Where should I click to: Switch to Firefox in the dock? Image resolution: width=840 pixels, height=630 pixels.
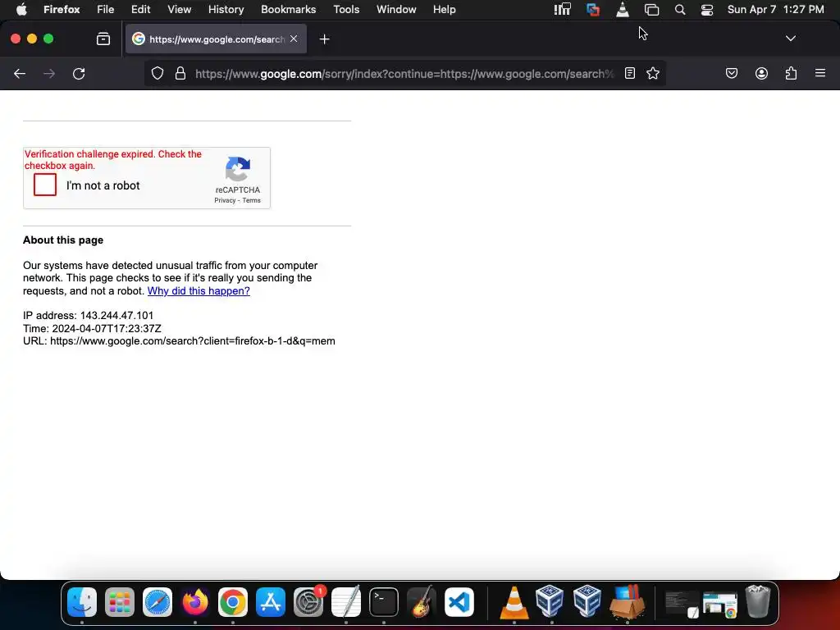(195, 602)
